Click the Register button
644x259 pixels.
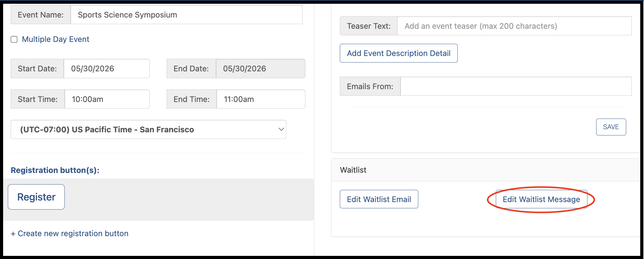36,197
